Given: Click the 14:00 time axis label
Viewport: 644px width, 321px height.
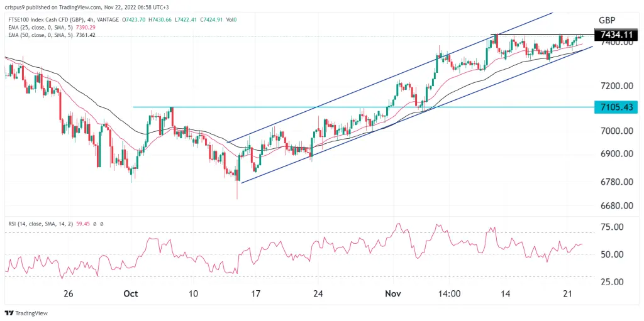Looking at the screenshot, I should click(x=448, y=294).
